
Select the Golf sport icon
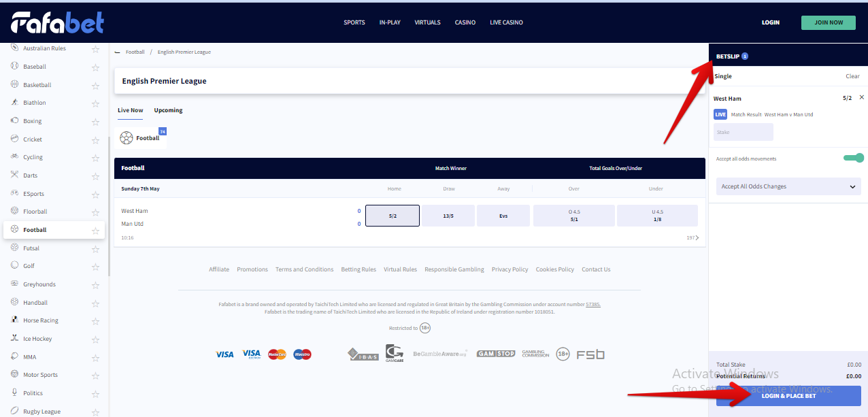(15, 265)
